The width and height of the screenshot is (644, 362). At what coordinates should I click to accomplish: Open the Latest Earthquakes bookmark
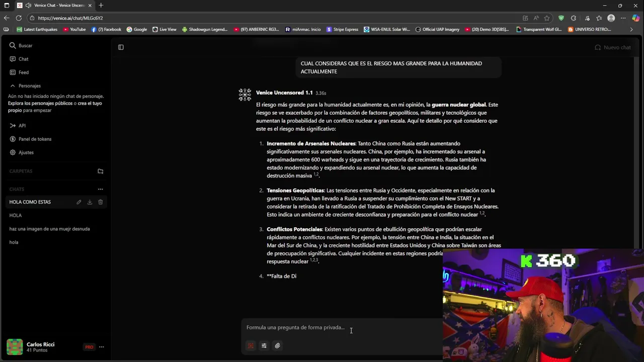[37, 30]
